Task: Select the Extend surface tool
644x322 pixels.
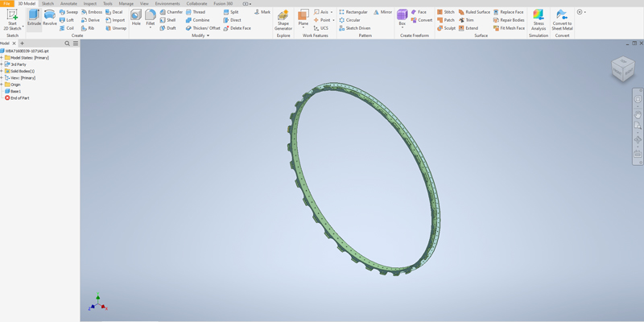Action: (x=469, y=28)
